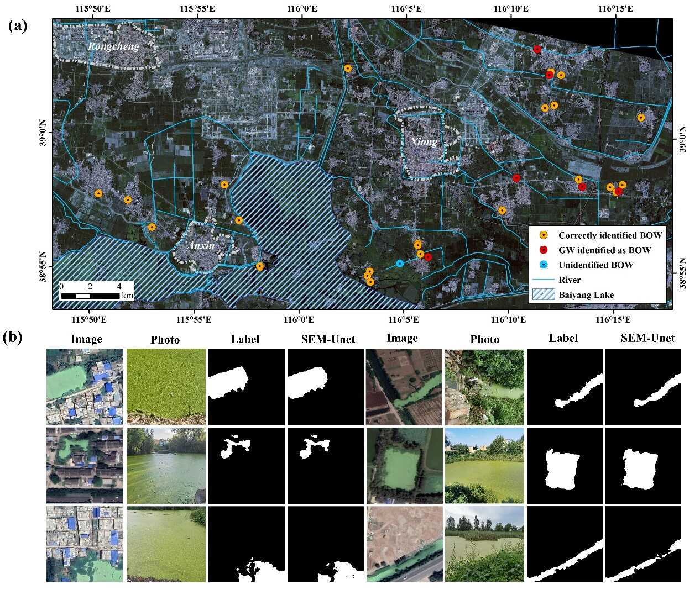Click the orange marker on Baiyang Lake's edge southeast of Anxin
Image resolution: width=700 pixels, height=595 pixels.
point(260,266)
